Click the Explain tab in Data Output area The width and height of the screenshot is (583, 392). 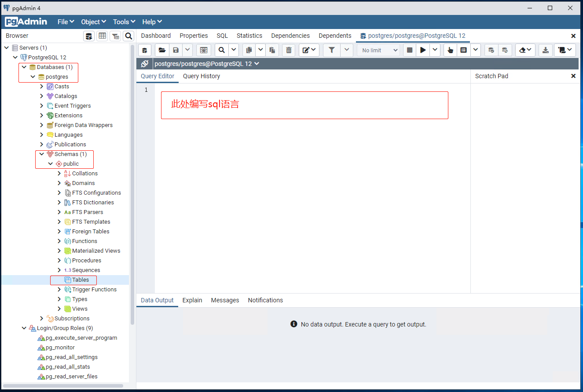tap(192, 300)
